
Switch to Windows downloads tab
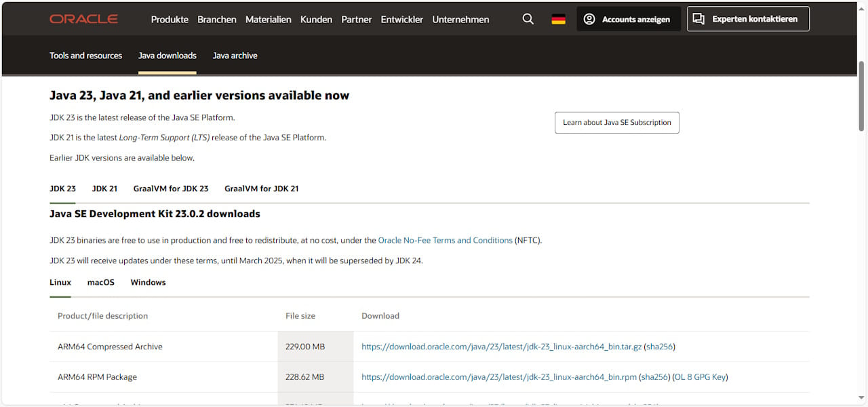(148, 282)
